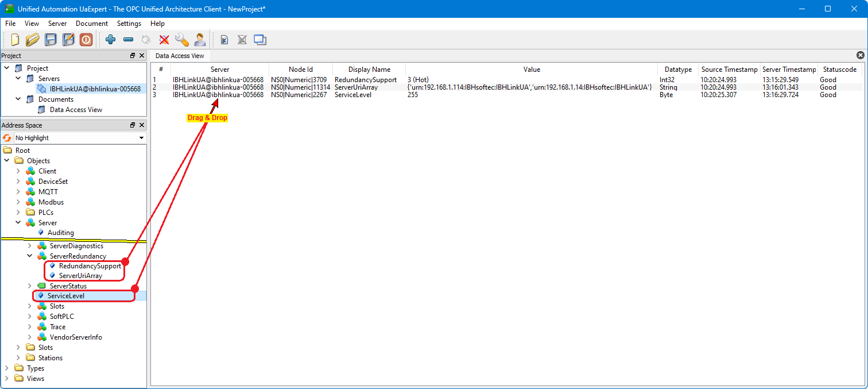This screenshot has width=868, height=389.
Task: Collapse the Servers node in Project tree
Action: point(18,79)
